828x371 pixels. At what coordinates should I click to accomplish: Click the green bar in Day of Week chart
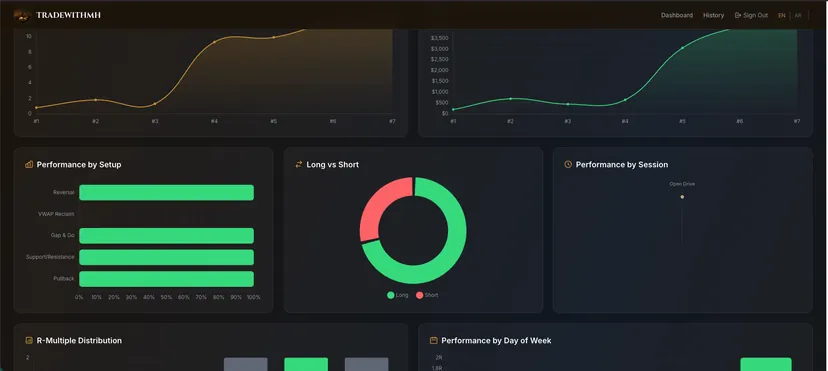[766, 364]
